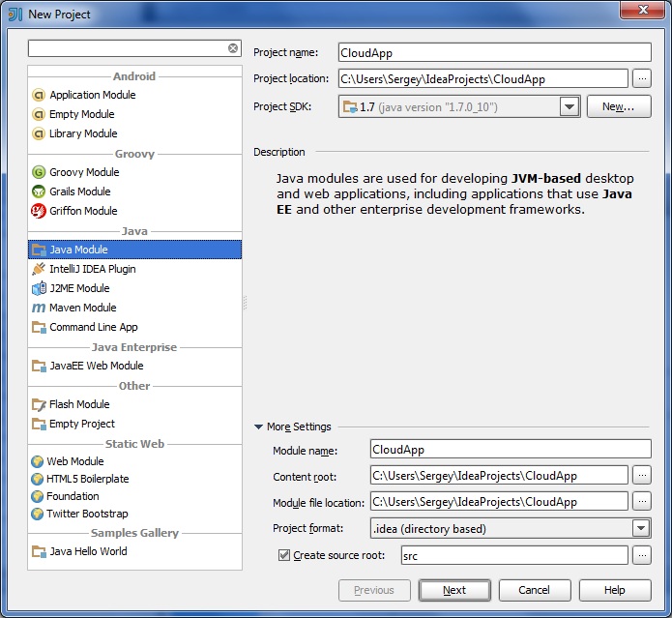Click the IntelliJ IDEA Plugin plug icon
Screen dimensions: 672x618
pyautogui.click(x=39, y=269)
